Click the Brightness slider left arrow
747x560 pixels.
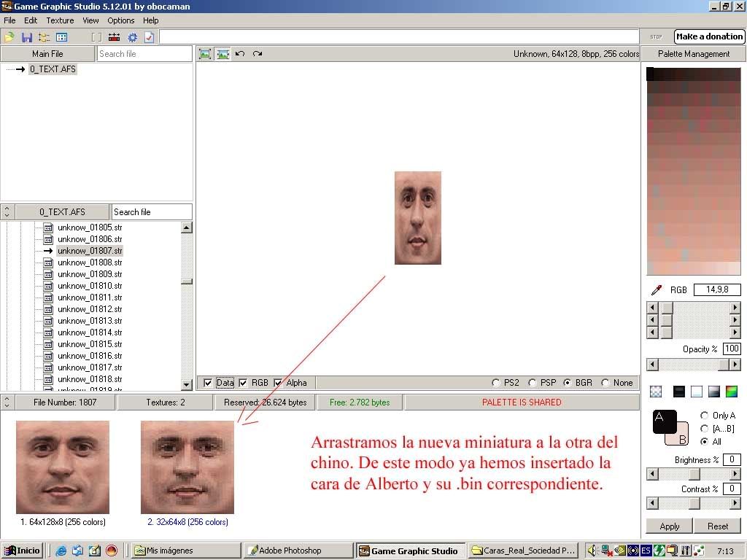coord(653,474)
